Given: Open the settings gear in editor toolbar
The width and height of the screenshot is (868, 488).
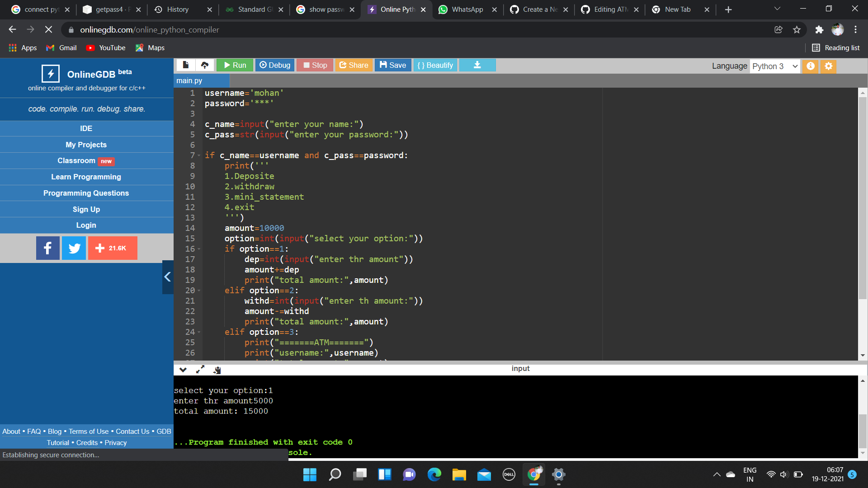Looking at the screenshot, I should point(828,66).
